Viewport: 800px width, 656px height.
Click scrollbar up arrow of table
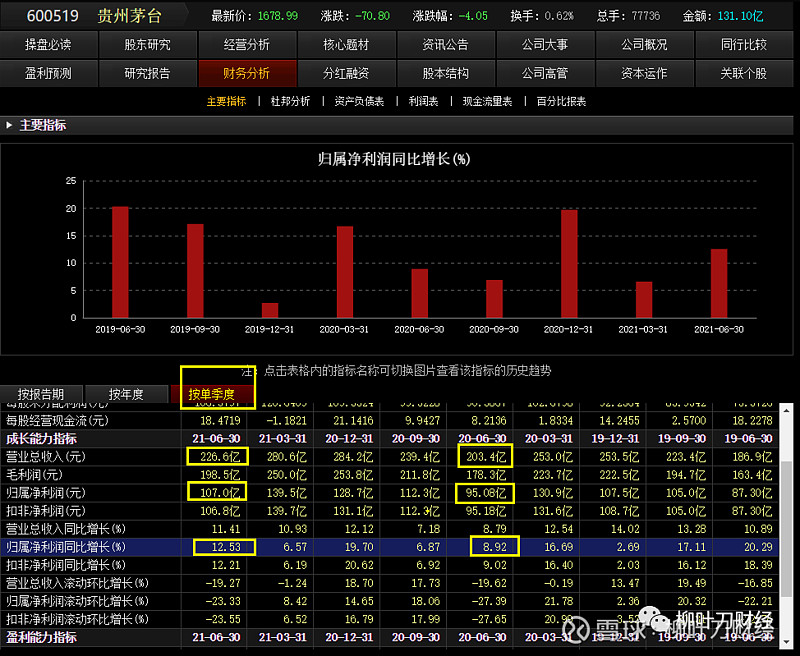pyautogui.click(x=786, y=410)
